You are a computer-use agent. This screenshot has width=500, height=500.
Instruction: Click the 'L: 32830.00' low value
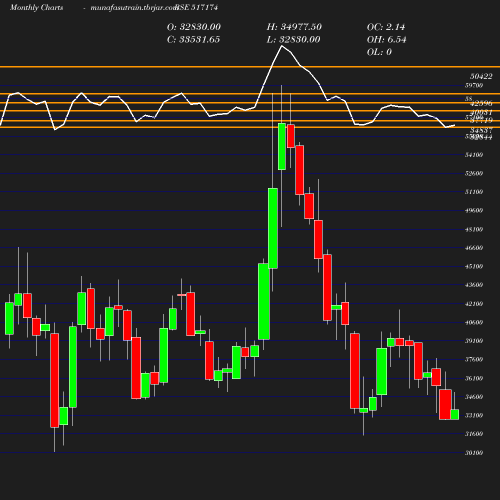(x=293, y=40)
